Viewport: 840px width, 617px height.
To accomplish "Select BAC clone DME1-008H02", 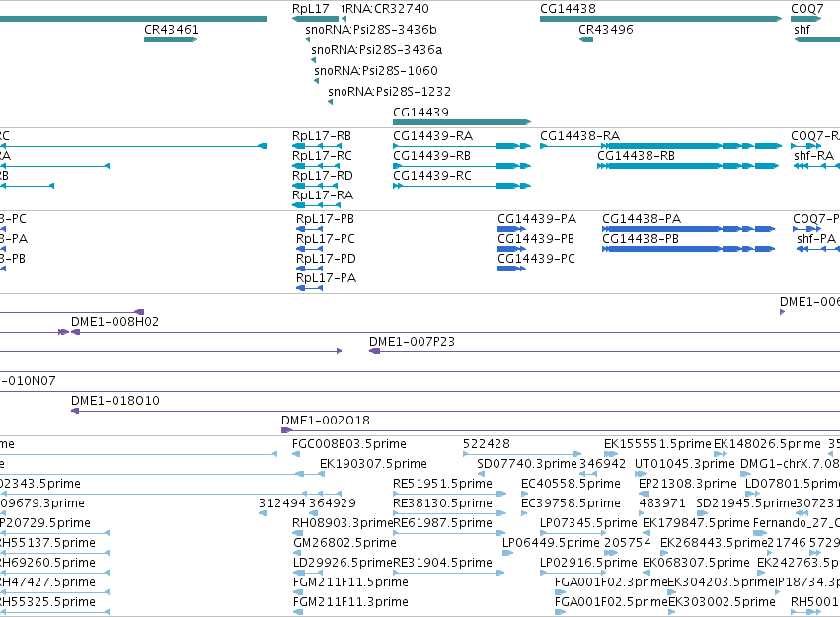I will pos(115,322).
